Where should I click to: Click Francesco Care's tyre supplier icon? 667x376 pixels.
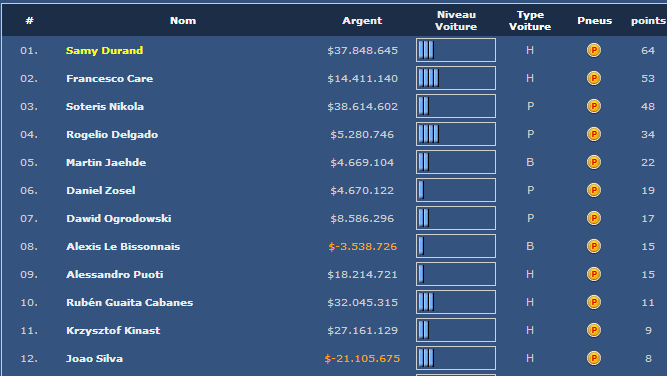coord(594,78)
